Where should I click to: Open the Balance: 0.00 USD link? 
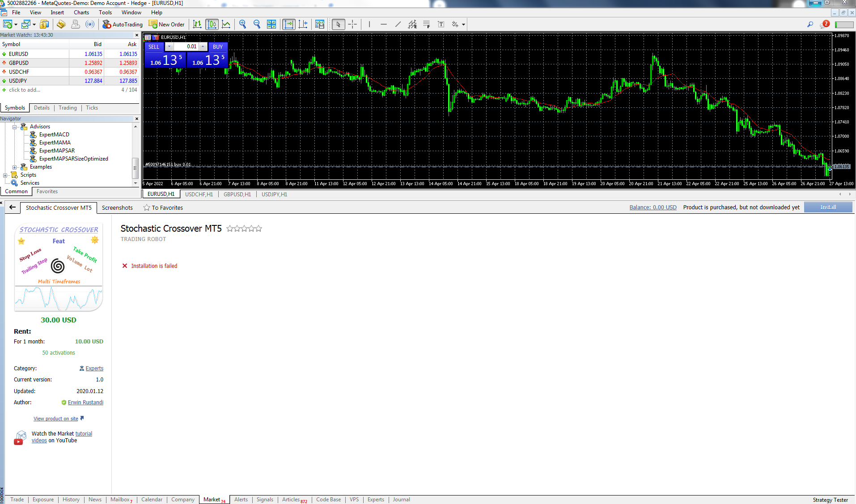pyautogui.click(x=653, y=208)
